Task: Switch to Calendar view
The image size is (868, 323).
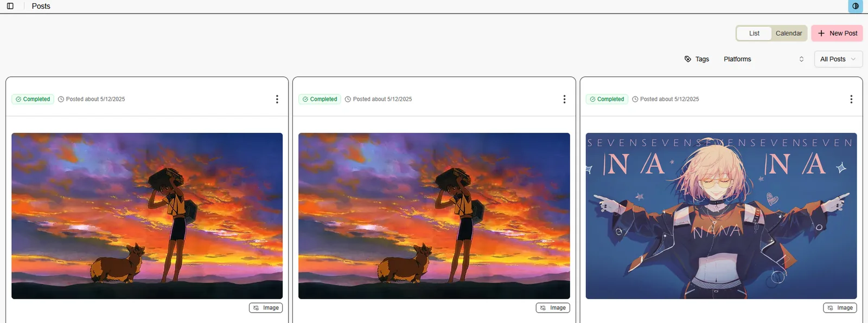Action: point(789,33)
